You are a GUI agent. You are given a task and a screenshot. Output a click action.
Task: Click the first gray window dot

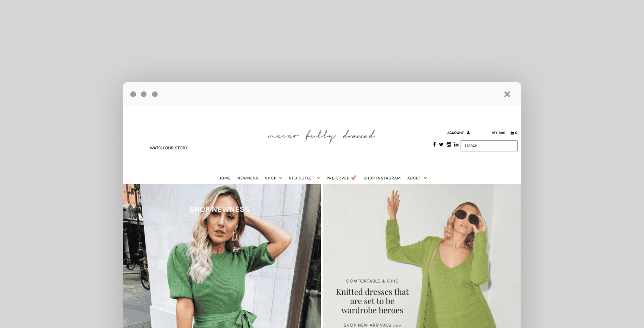coord(133,94)
